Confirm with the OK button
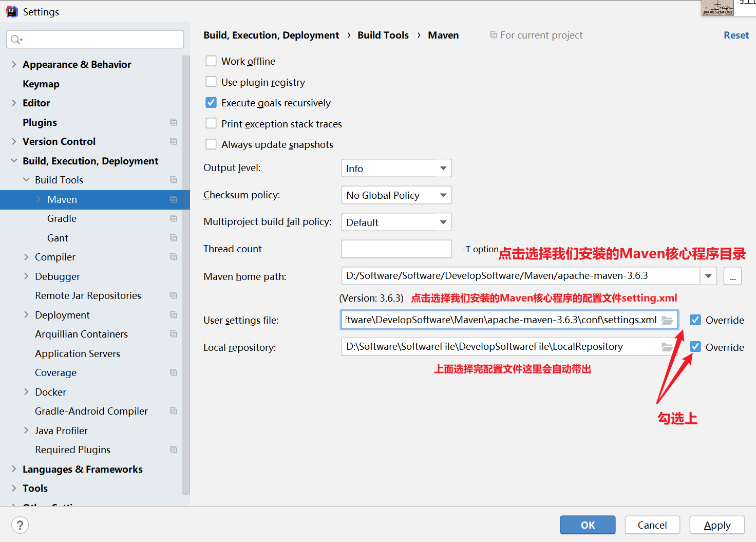This screenshot has height=542, width=756. (588, 525)
